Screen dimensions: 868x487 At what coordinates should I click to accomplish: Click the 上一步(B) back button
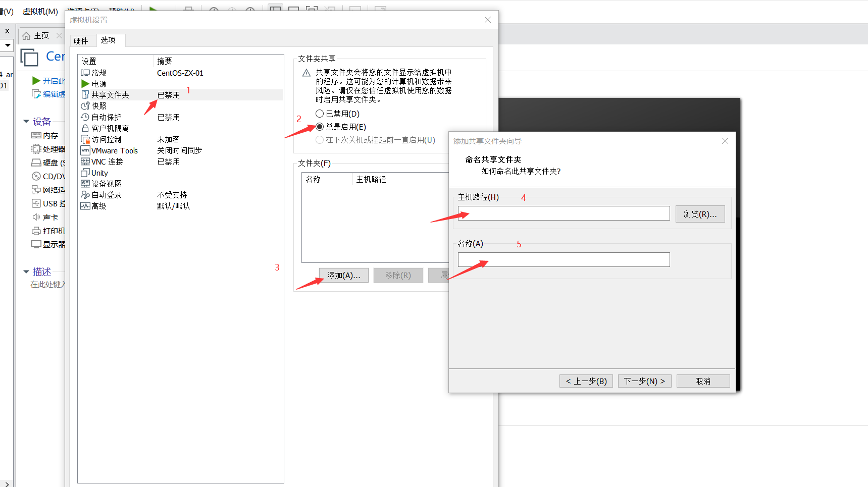point(586,381)
